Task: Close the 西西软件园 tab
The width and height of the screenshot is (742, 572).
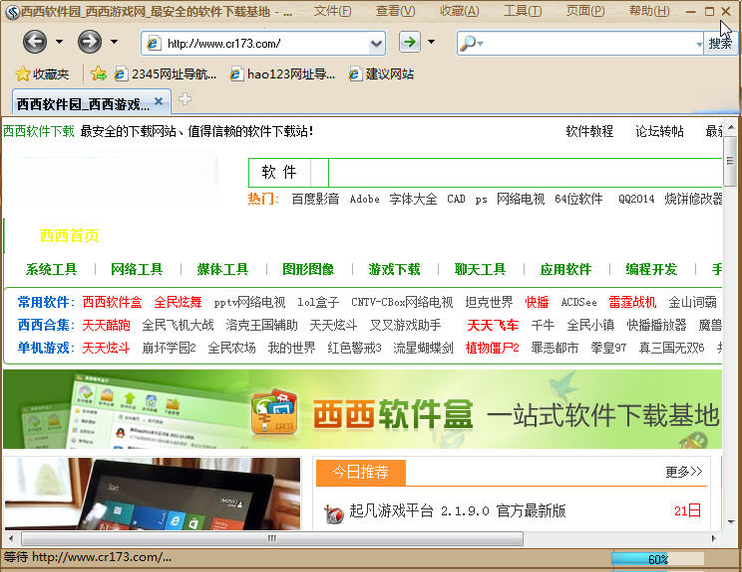Action: click(159, 101)
